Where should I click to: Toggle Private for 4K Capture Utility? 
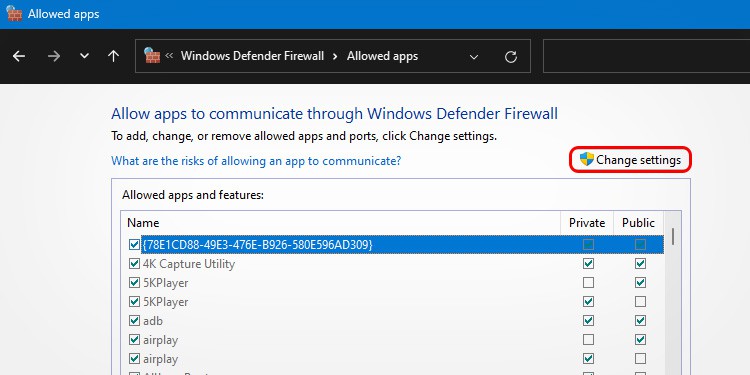coord(588,264)
